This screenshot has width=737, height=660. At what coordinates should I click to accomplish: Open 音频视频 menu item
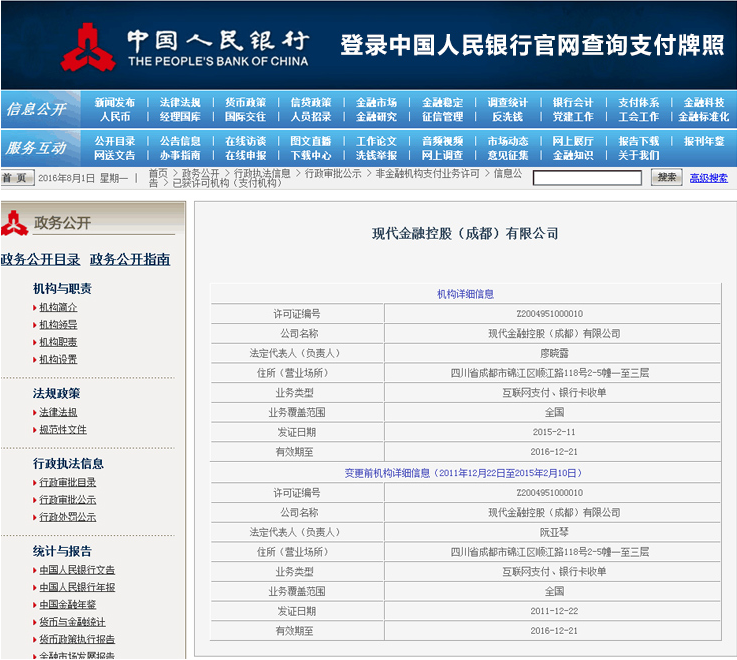coord(442,141)
